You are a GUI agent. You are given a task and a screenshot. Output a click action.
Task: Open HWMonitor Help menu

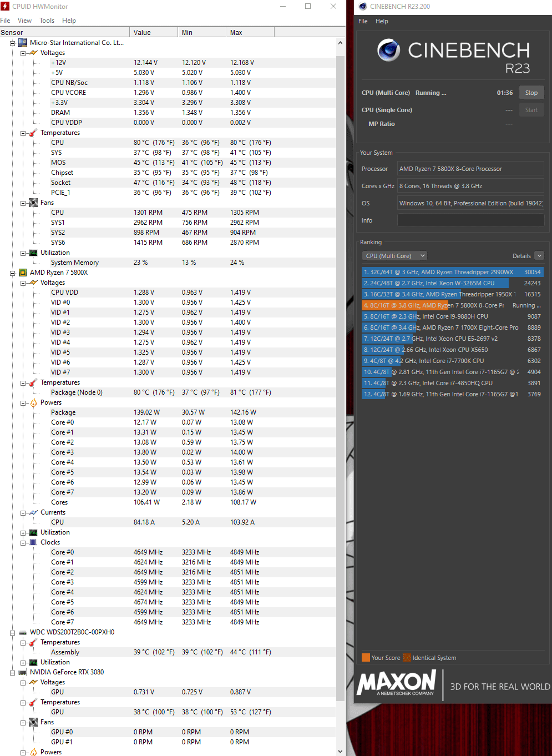(x=69, y=21)
